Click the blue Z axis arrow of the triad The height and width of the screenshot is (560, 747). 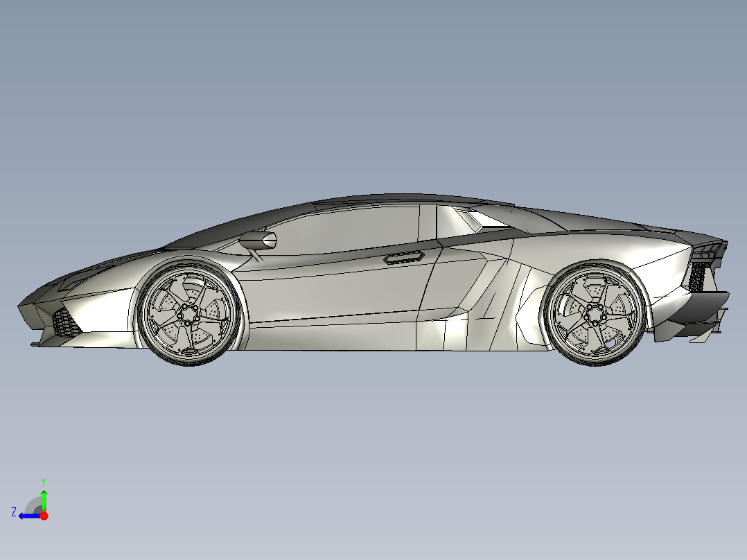pos(29,516)
